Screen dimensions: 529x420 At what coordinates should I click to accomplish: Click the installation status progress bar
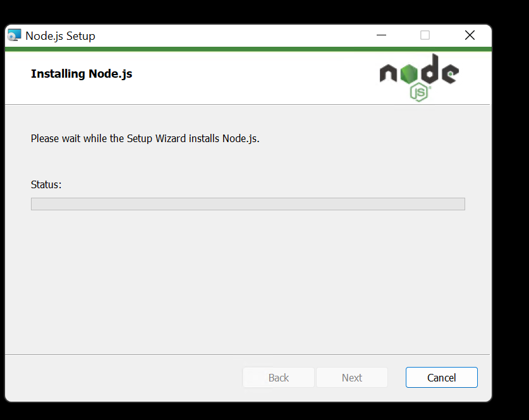pos(248,204)
